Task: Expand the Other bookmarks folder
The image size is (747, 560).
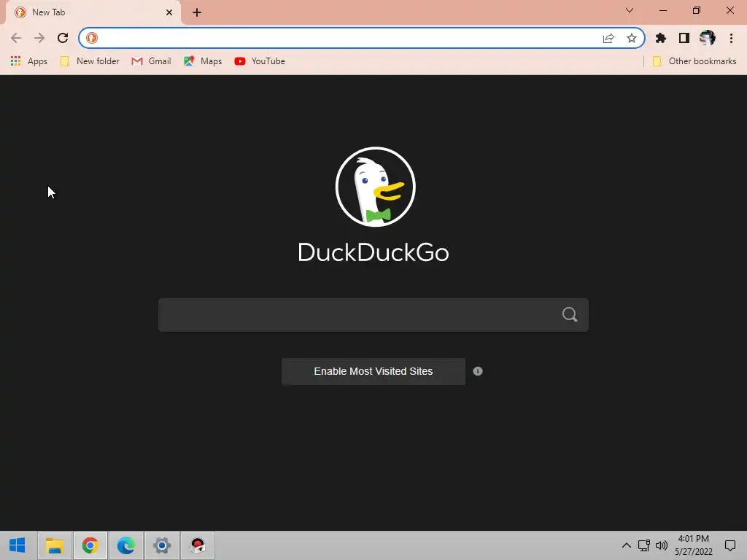Action: pyautogui.click(x=694, y=61)
